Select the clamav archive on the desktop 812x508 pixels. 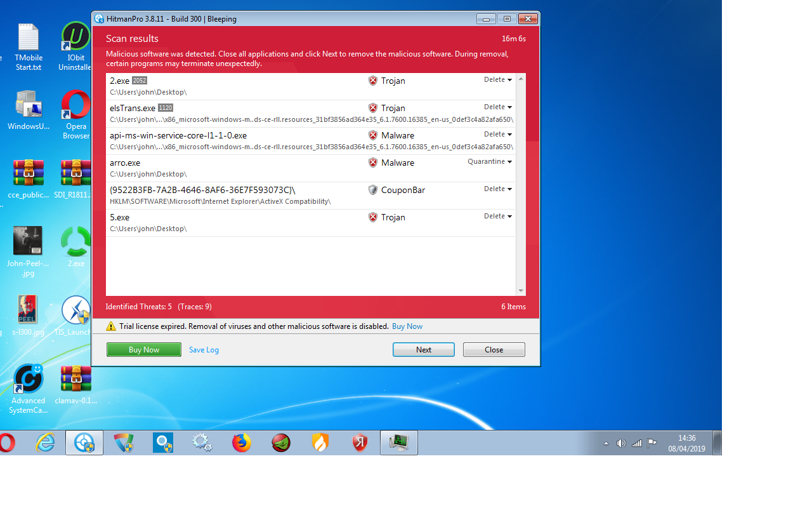click(75, 384)
